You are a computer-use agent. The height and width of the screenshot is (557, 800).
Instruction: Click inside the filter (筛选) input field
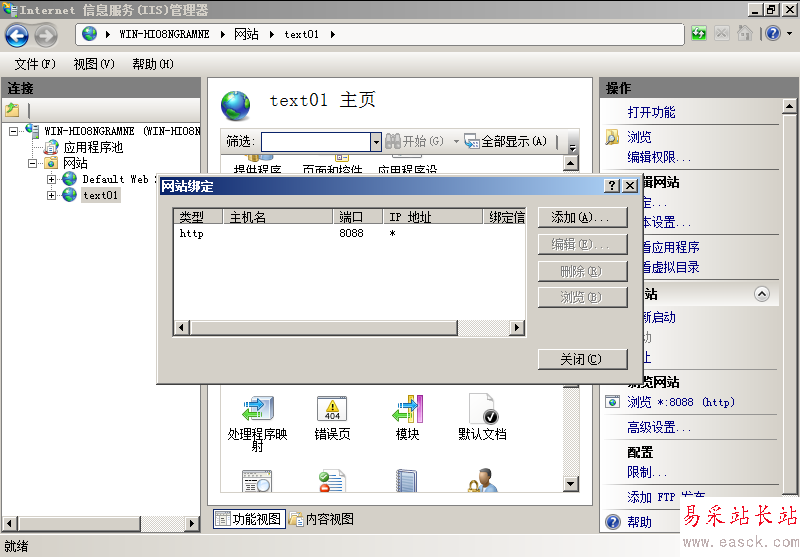(x=316, y=142)
